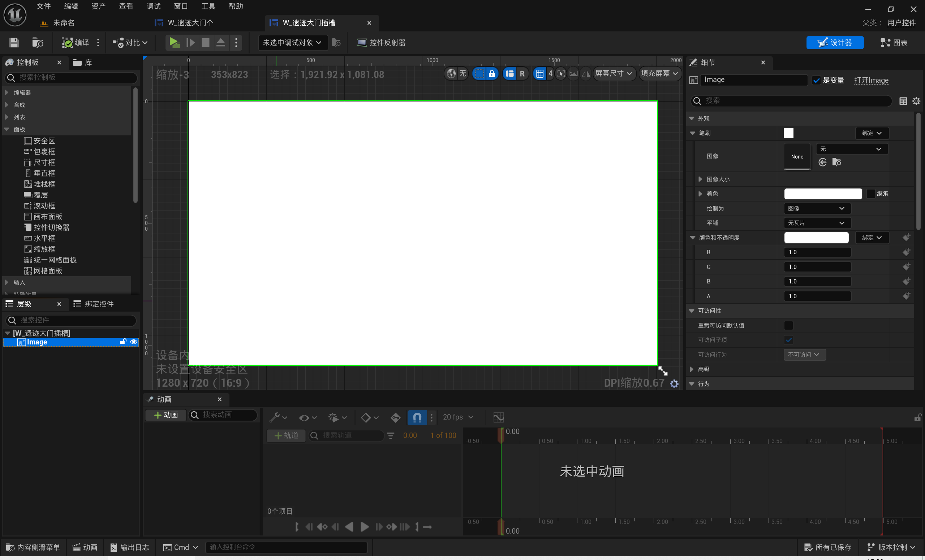Toggle the R button in the viewport toolbar
The height and width of the screenshot is (560, 925).
pos(522,74)
